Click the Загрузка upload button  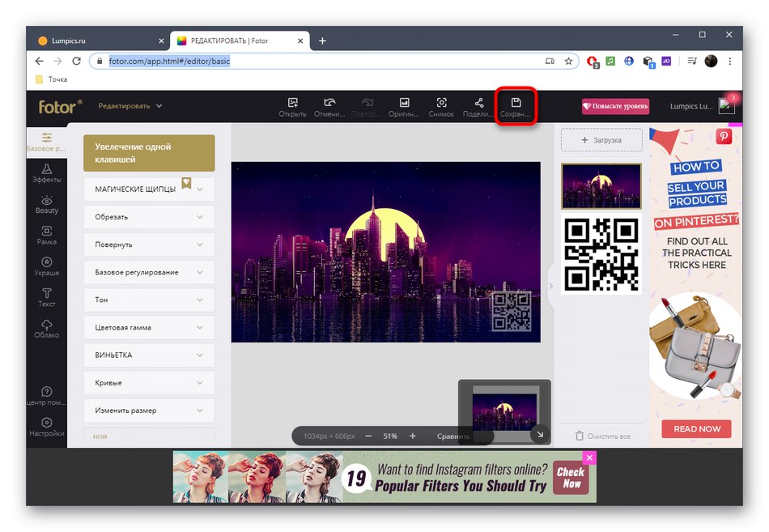[601, 140]
